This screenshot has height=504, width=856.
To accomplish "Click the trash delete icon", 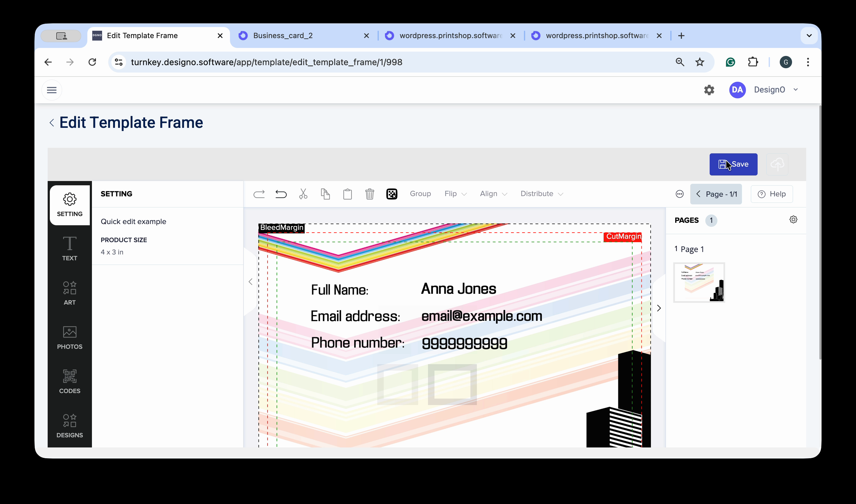I will tap(370, 194).
